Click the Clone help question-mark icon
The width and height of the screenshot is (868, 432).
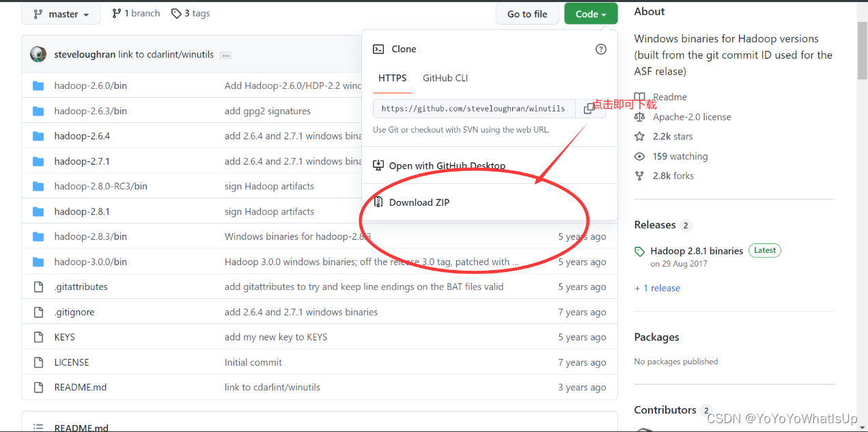[x=601, y=49]
